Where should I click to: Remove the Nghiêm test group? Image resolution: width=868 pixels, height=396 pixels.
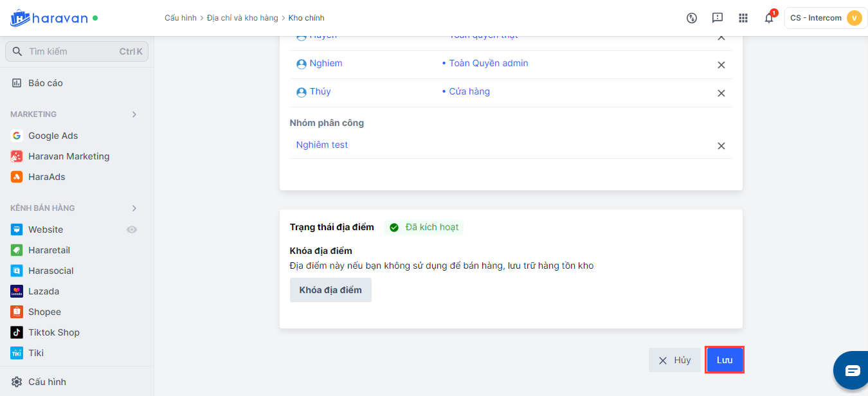coord(721,146)
